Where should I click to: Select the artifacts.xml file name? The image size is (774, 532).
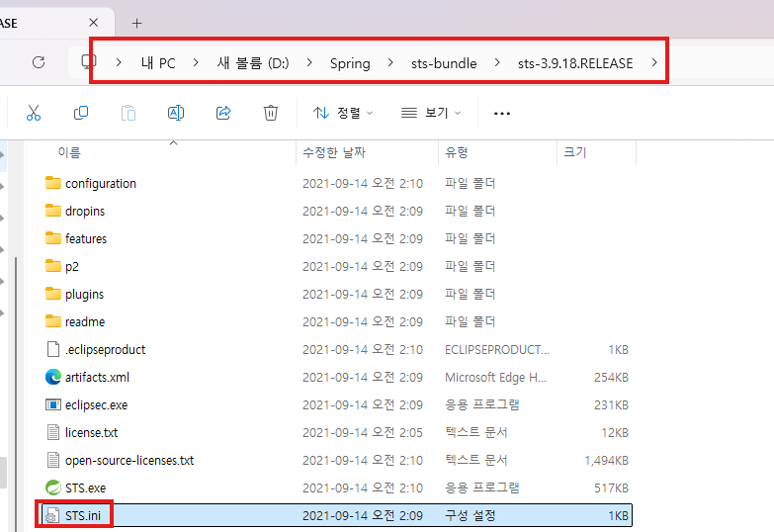coord(97,378)
